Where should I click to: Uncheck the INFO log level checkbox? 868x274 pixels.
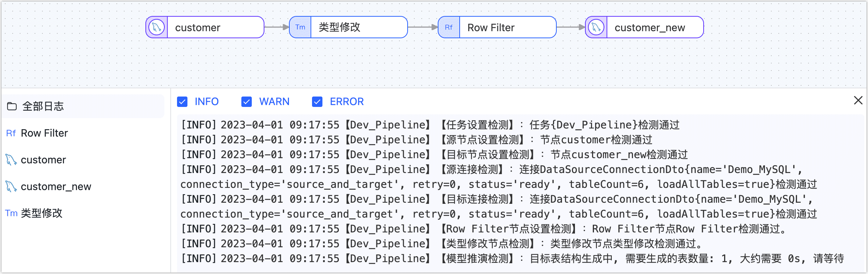(x=182, y=102)
